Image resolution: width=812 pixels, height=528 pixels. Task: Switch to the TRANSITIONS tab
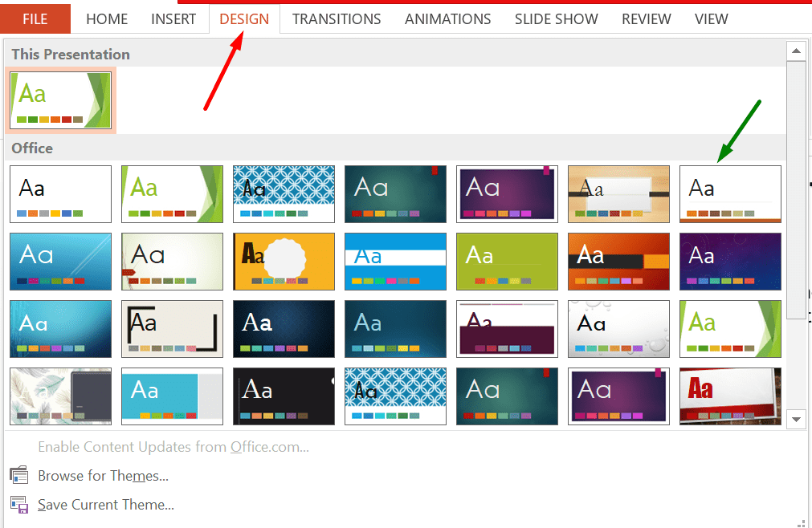point(337,19)
